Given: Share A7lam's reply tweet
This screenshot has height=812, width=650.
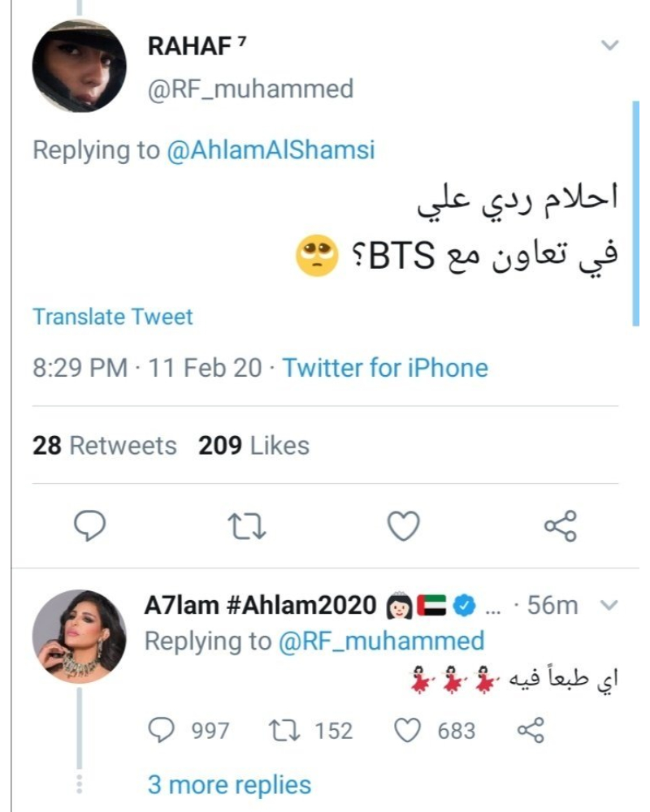Looking at the screenshot, I should coord(529,730).
